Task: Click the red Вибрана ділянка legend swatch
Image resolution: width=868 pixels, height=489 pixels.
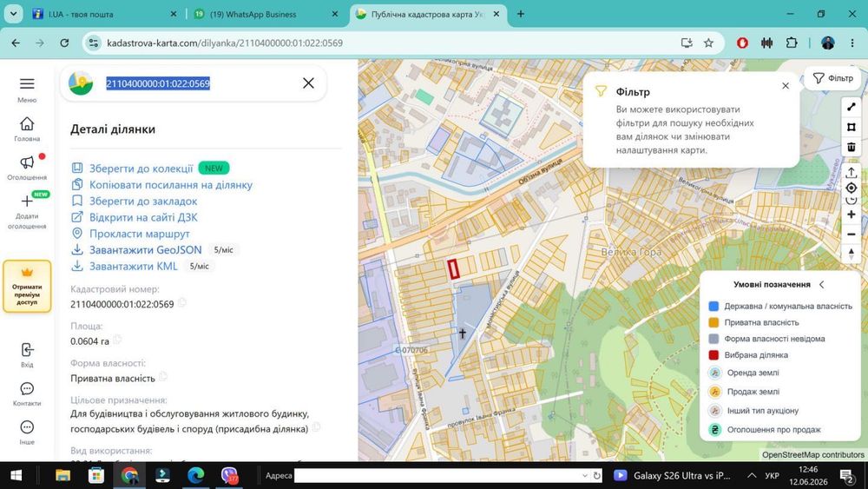Action: [x=713, y=355]
